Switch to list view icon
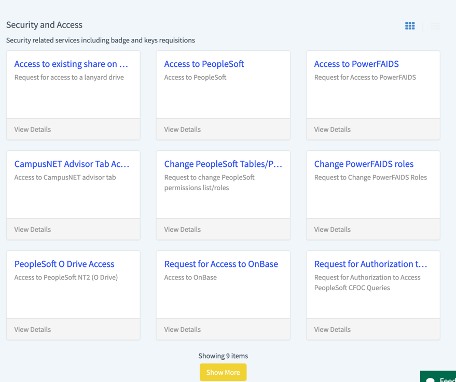Screen dimensions: 456x382 point(435,26)
